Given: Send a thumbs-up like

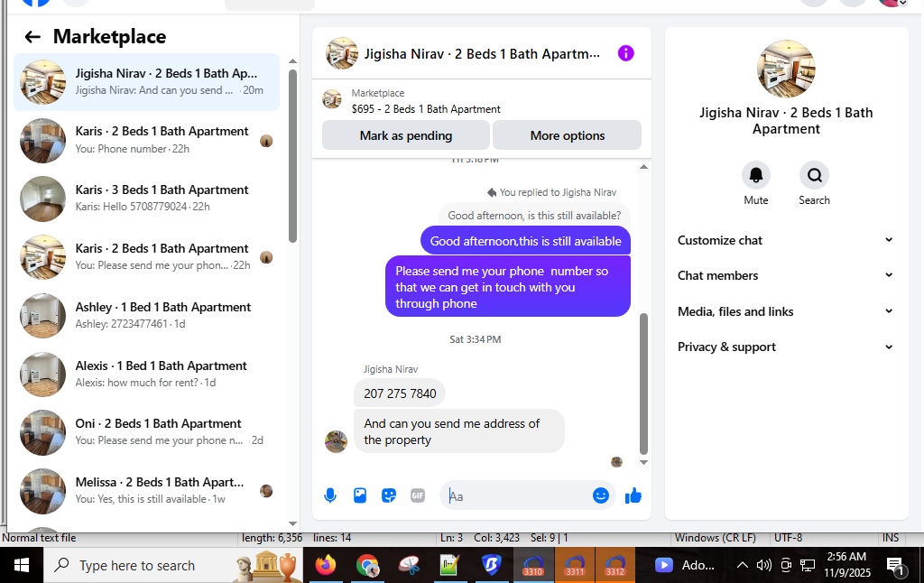Looking at the screenshot, I should 633,495.
